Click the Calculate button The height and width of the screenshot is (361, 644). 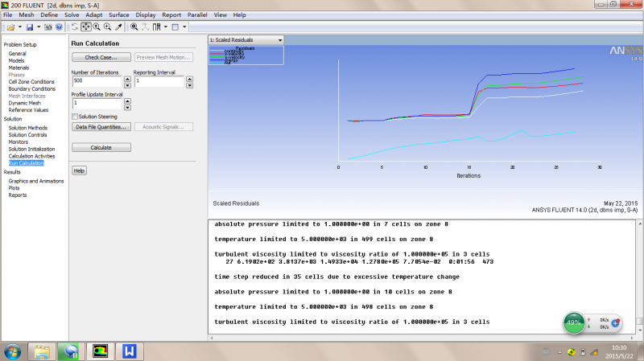point(101,147)
